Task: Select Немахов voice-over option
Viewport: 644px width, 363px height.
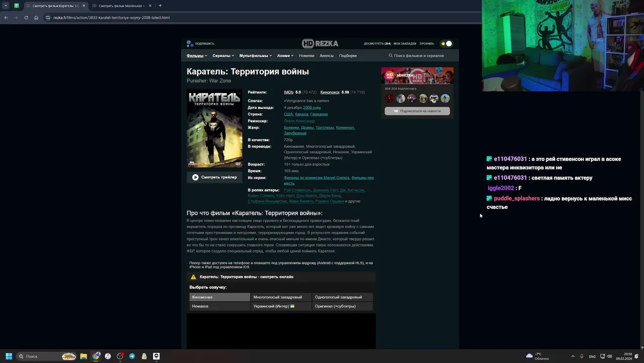Action: 220,306
